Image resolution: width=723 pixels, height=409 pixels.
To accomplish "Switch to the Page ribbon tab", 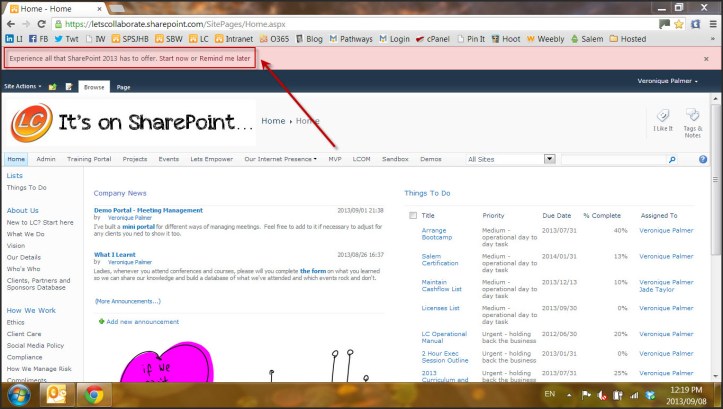I will click(123, 87).
